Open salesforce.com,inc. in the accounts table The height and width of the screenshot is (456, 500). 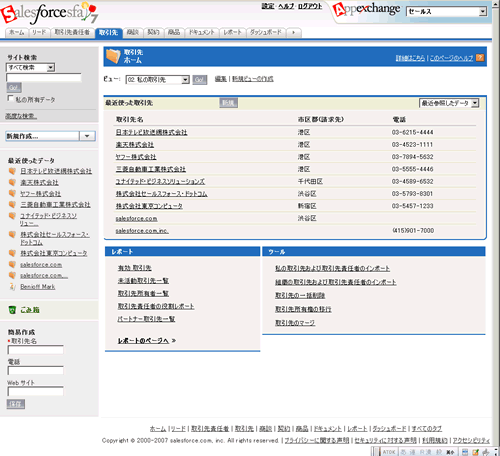coord(142,231)
